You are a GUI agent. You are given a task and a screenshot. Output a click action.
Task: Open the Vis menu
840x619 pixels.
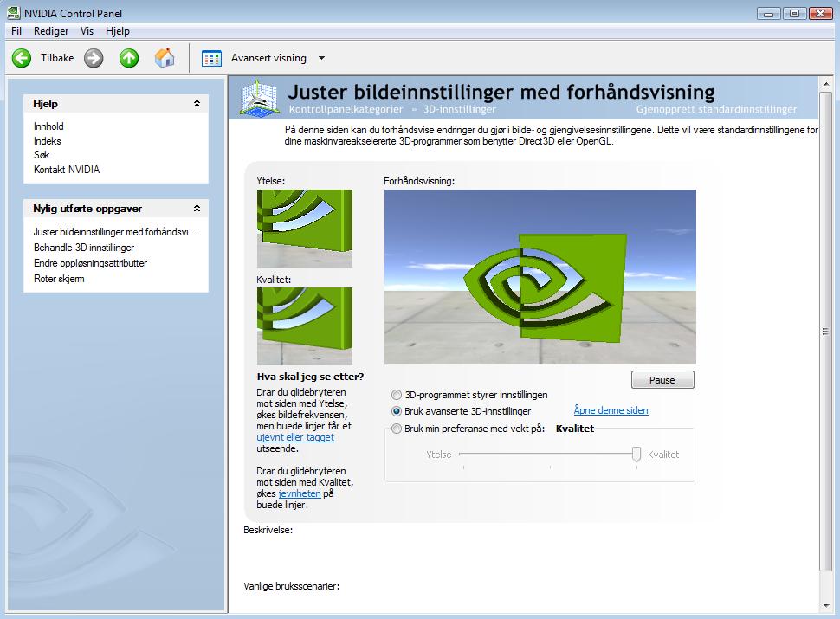point(87,31)
